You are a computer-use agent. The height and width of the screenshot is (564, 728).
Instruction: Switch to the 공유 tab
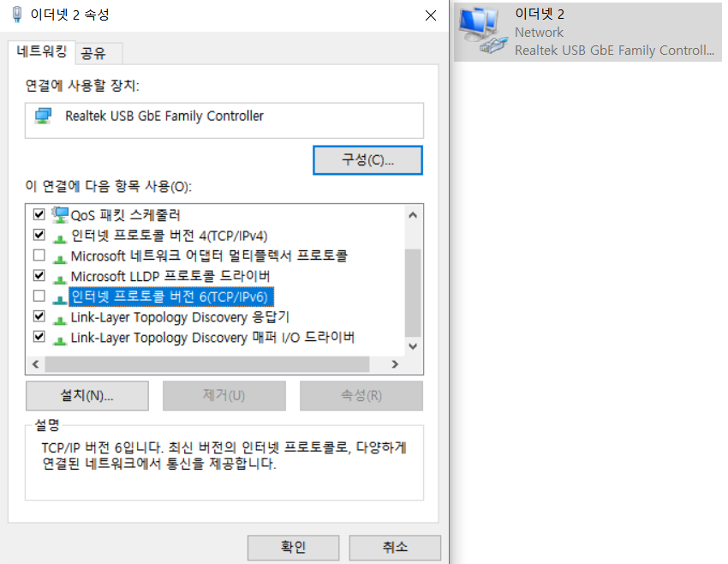pyautogui.click(x=98, y=53)
